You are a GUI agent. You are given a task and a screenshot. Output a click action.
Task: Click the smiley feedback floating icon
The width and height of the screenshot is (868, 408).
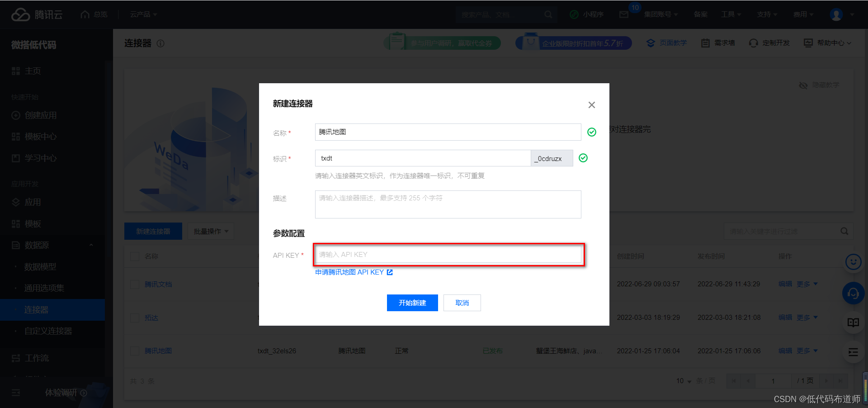click(x=854, y=262)
